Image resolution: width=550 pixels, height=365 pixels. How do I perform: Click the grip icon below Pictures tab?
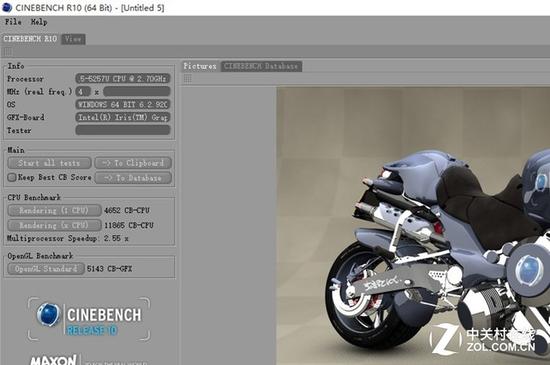[188, 79]
